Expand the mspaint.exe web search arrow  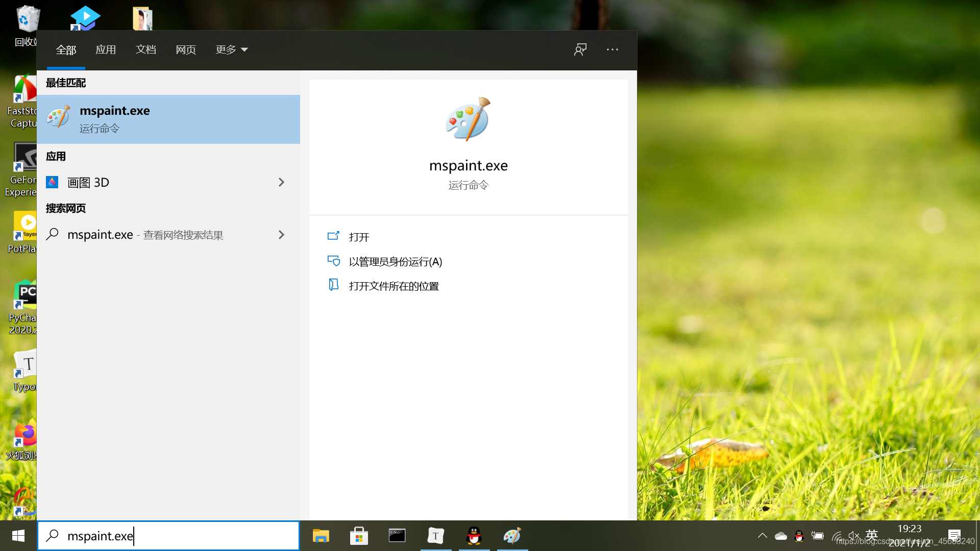281,235
